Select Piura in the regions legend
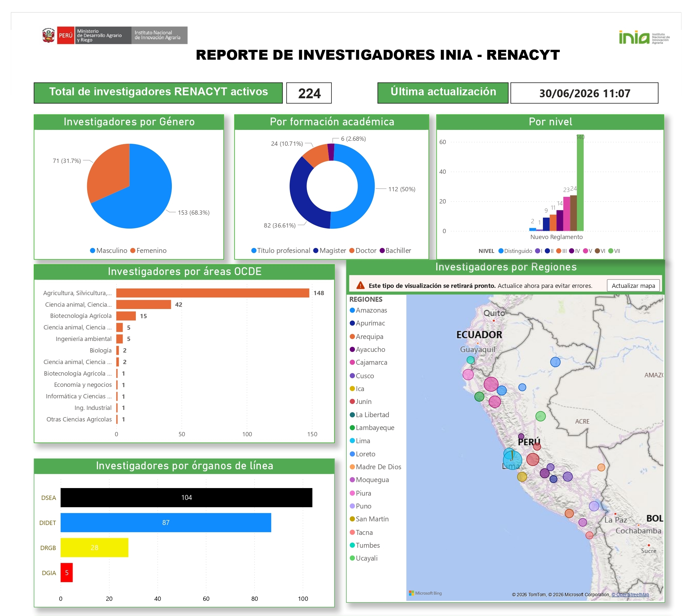Screen dimensions: 692x616 tap(360, 493)
